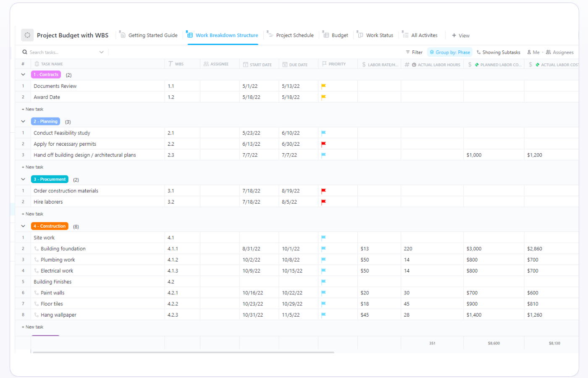Click the red flag for Apply for necessary permits
588x378 pixels.
[x=323, y=144]
